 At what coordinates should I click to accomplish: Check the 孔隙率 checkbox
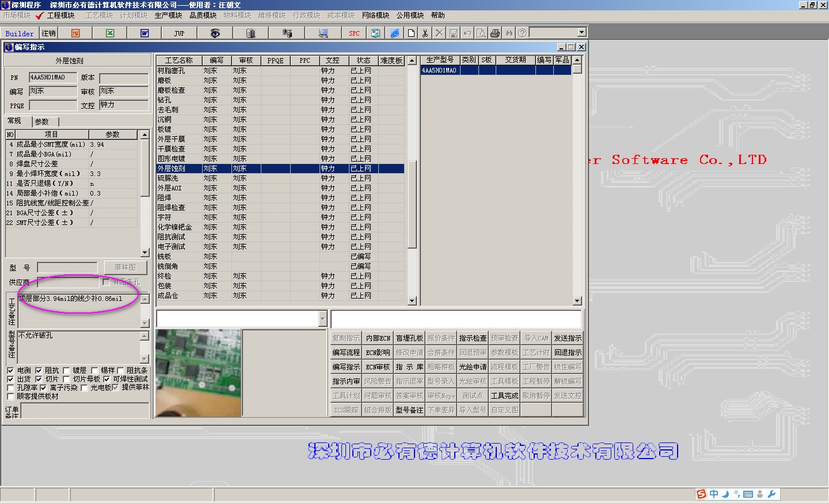[10, 388]
